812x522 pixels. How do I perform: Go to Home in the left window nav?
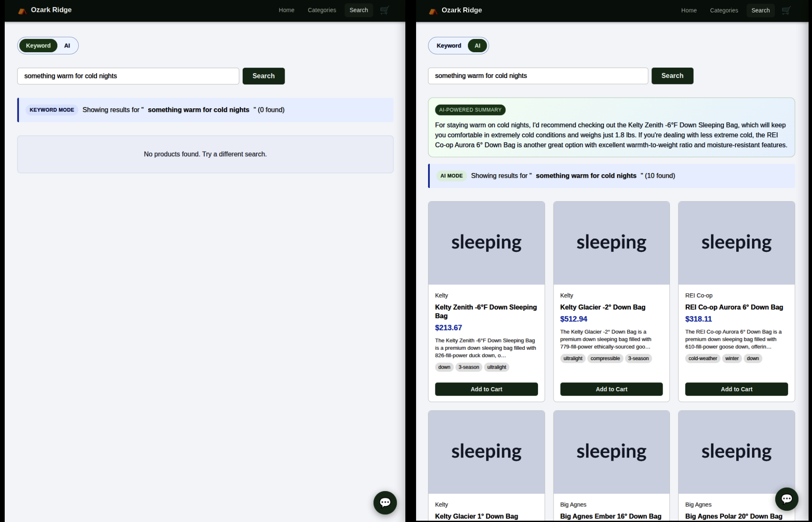(286, 10)
